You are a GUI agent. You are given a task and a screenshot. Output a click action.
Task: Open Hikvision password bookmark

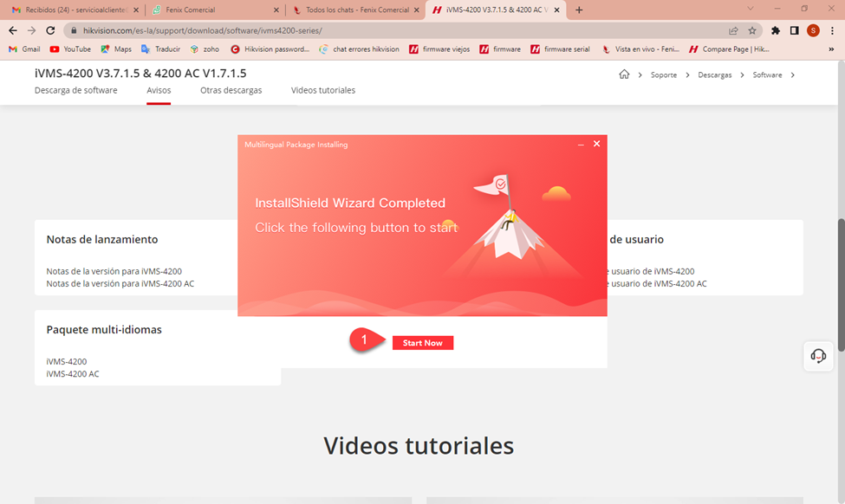270,49
